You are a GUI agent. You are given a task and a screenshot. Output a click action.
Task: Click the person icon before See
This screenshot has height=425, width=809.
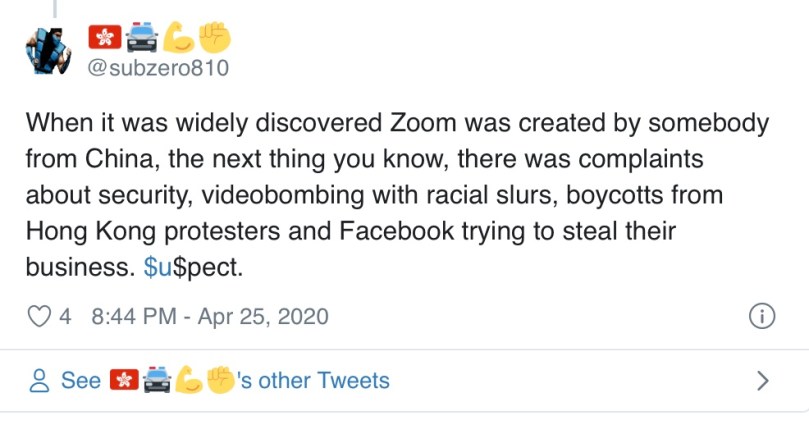coord(40,381)
